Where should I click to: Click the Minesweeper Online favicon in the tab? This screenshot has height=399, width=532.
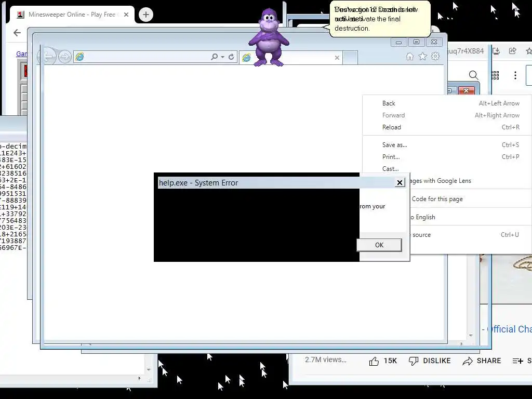pos(21,15)
